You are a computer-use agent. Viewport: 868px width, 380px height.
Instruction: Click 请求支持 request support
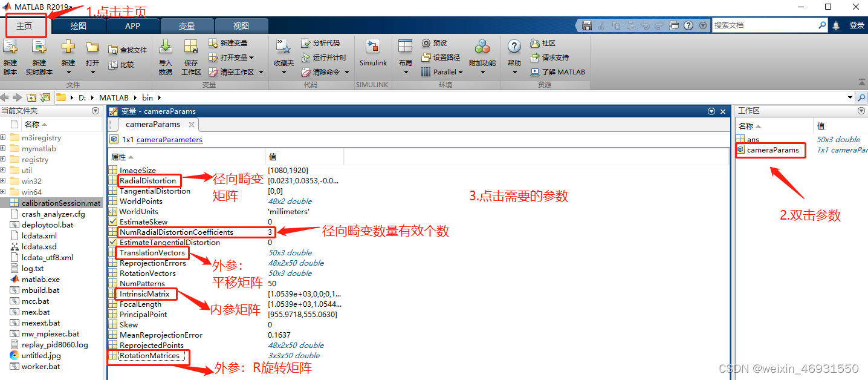pyautogui.click(x=549, y=57)
